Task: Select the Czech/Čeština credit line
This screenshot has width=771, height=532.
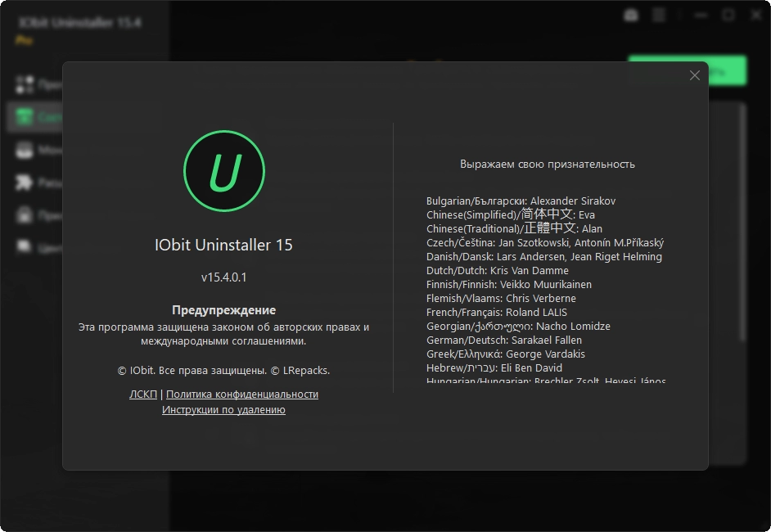Action: (x=545, y=242)
